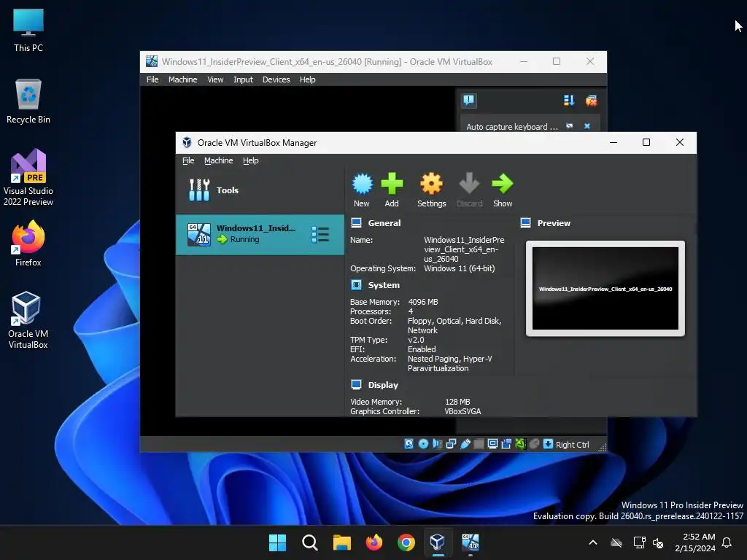The image size is (747, 560).
Task: Open taskbar Search
Action: click(309, 542)
